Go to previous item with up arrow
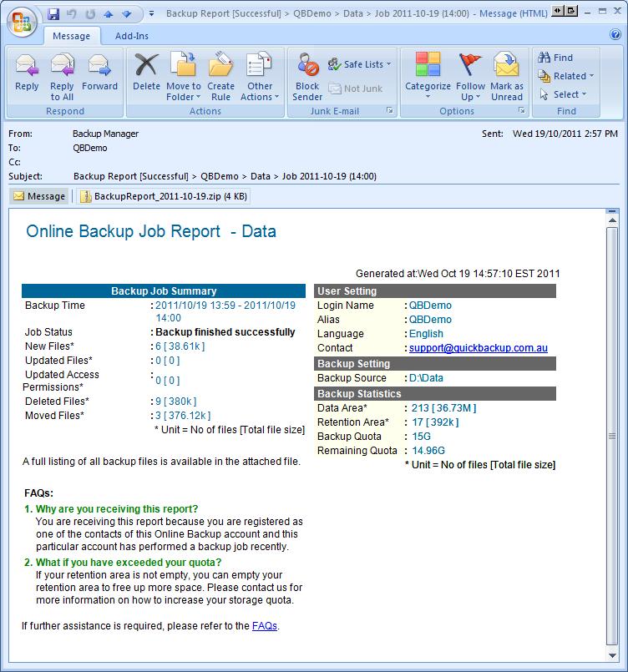 [x=108, y=13]
